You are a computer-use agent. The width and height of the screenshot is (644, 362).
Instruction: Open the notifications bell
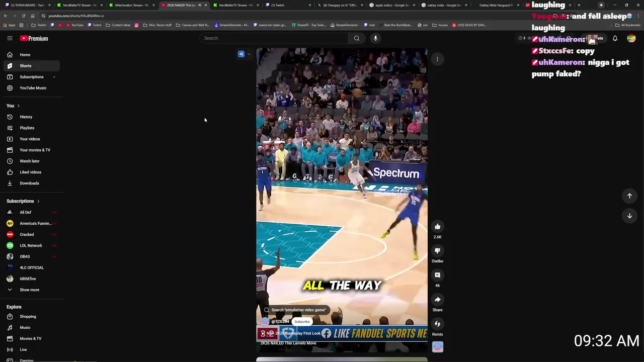[615, 38]
